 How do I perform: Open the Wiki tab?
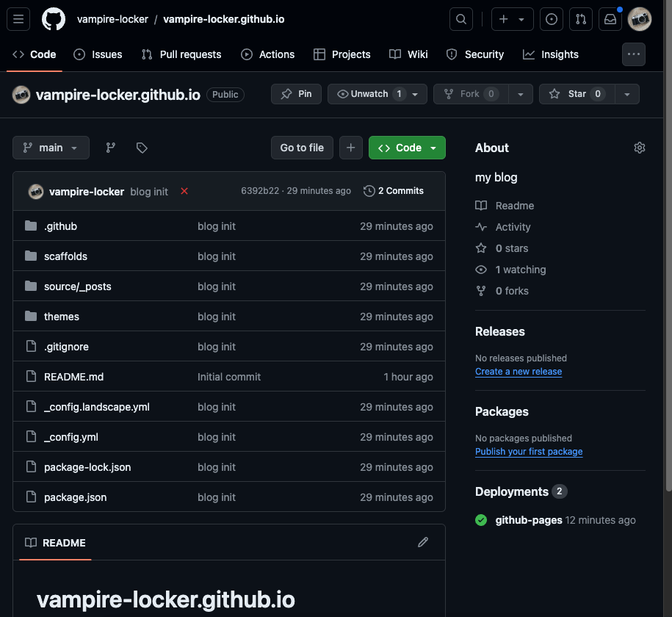pos(408,54)
